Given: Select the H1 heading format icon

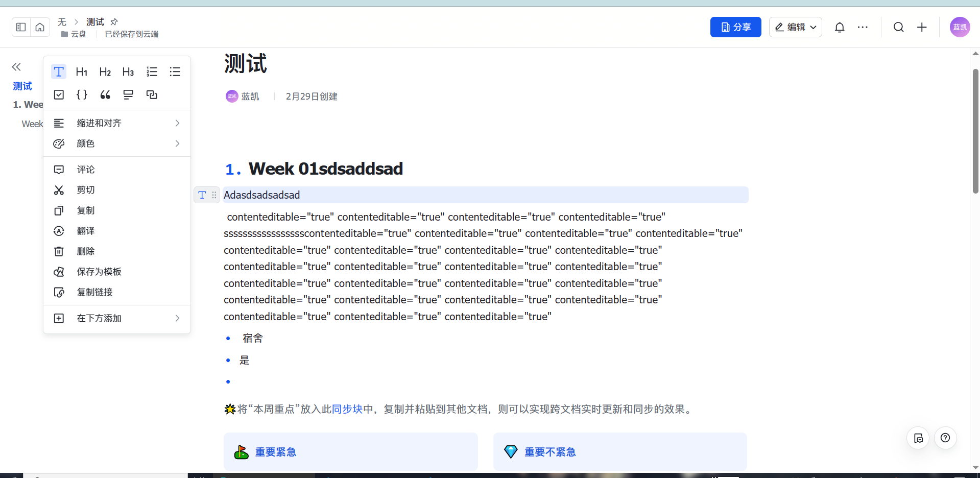Looking at the screenshot, I should 82,72.
